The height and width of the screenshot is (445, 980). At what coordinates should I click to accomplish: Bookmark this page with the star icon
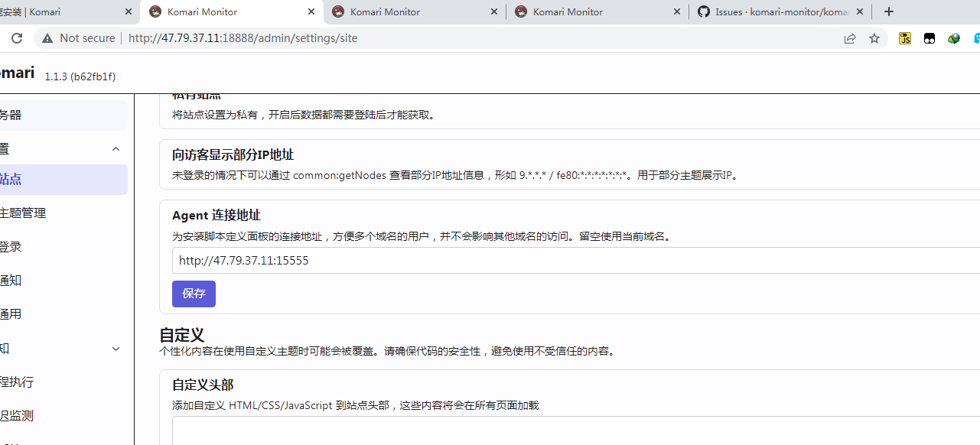pos(874,38)
